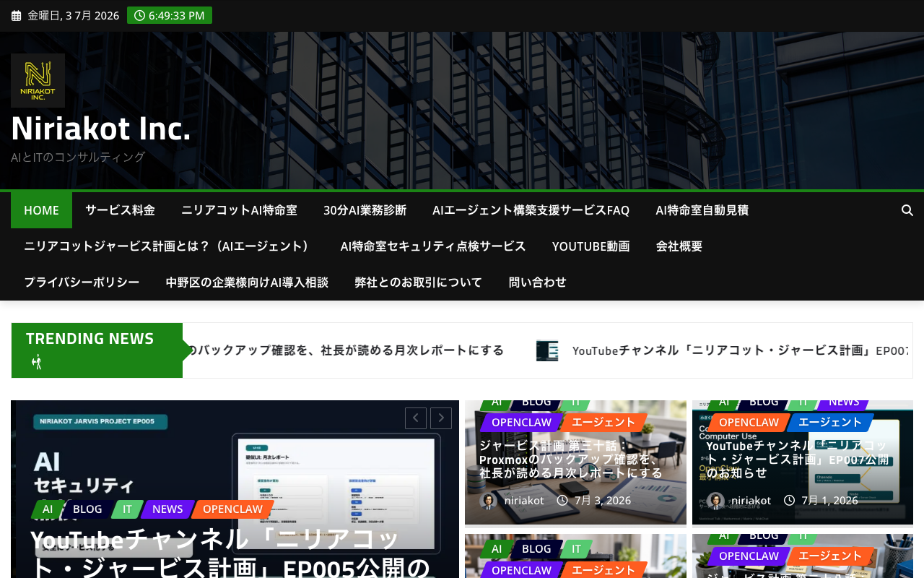Click the clock icon beside 7月 1, 2026
Viewport: 924px width, 578px height.
point(790,501)
